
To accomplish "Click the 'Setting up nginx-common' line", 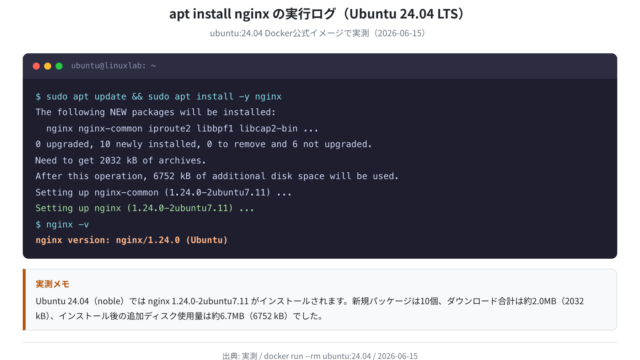I will [163, 192].
